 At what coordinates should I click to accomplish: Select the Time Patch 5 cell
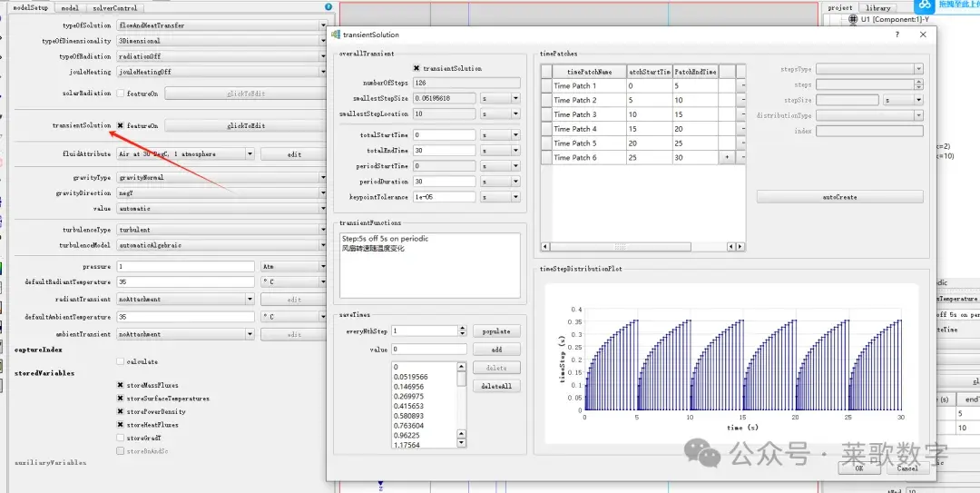coord(590,143)
